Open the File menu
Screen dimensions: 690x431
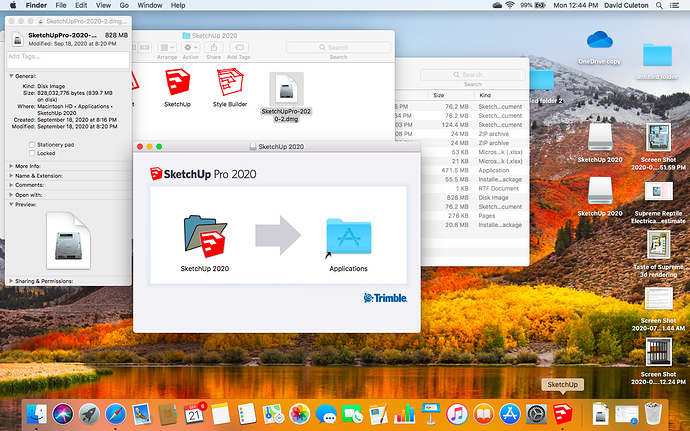pyautogui.click(x=61, y=5)
